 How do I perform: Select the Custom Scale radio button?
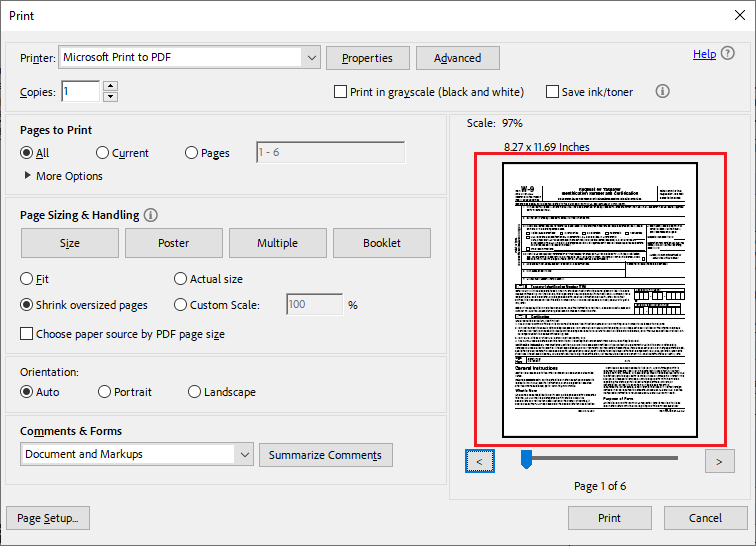(180, 305)
